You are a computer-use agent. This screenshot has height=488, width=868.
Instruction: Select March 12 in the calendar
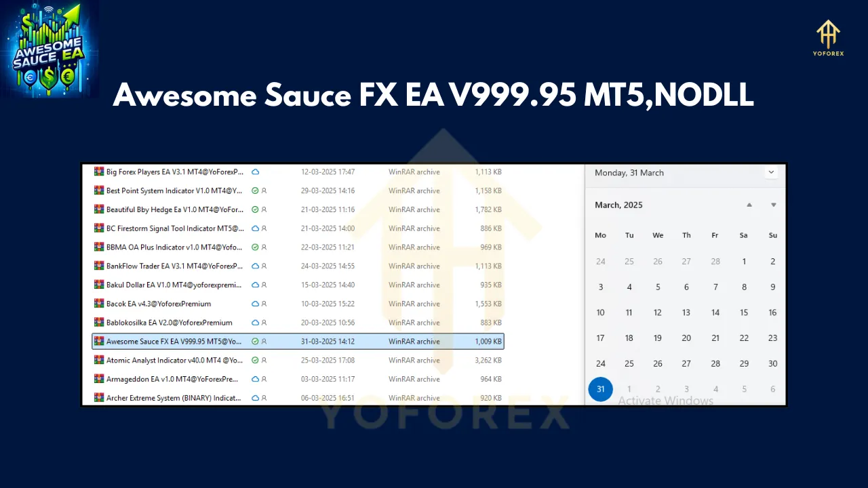(658, 312)
